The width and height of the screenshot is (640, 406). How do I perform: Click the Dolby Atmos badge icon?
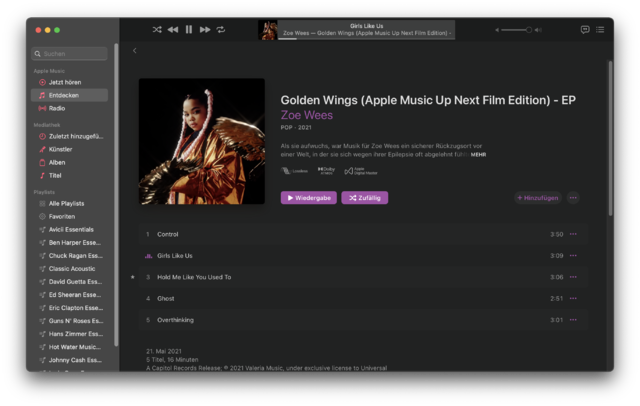(326, 171)
